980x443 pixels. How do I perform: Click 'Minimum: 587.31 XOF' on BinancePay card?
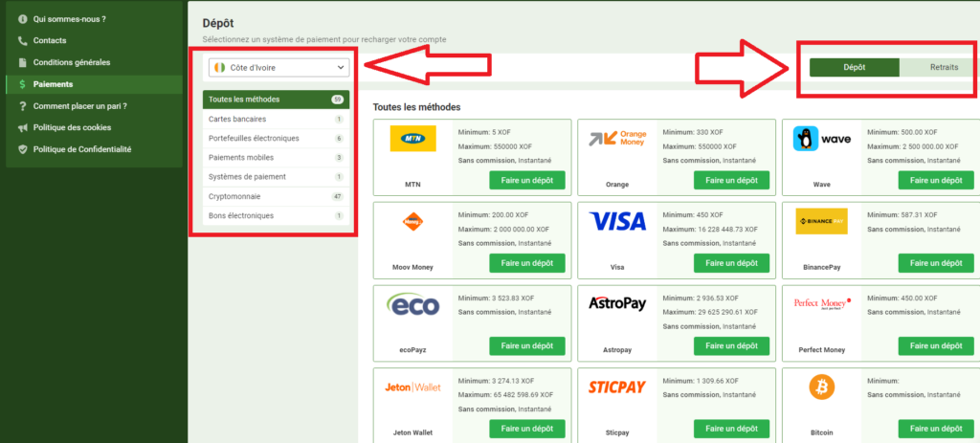click(900, 215)
